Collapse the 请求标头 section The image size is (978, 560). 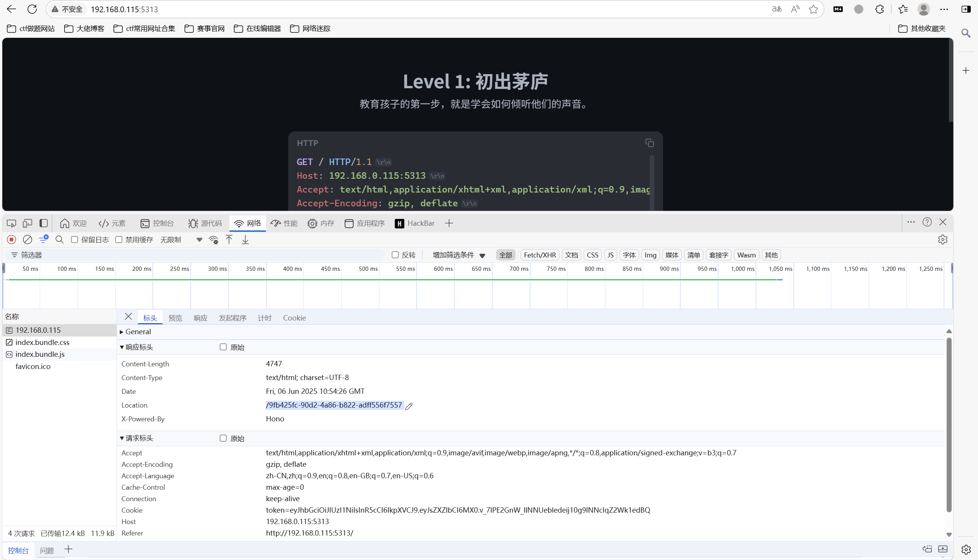click(136, 438)
